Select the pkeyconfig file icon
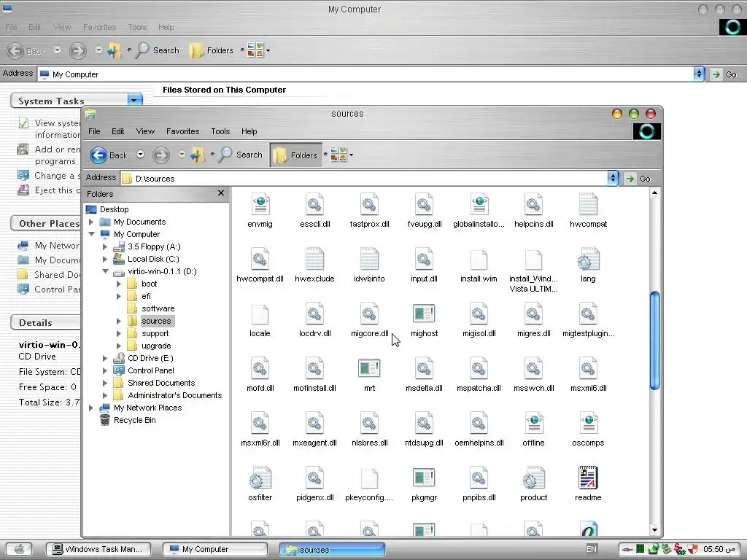 [x=369, y=478]
